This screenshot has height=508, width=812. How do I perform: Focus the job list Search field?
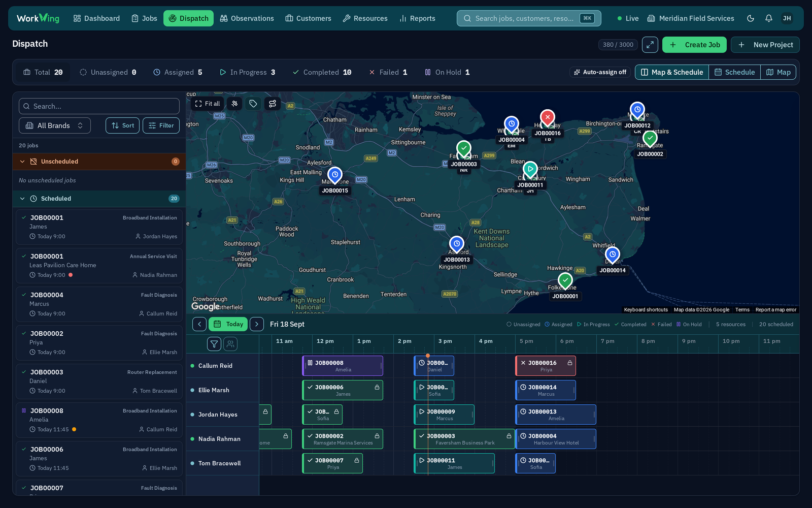(99, 106)
